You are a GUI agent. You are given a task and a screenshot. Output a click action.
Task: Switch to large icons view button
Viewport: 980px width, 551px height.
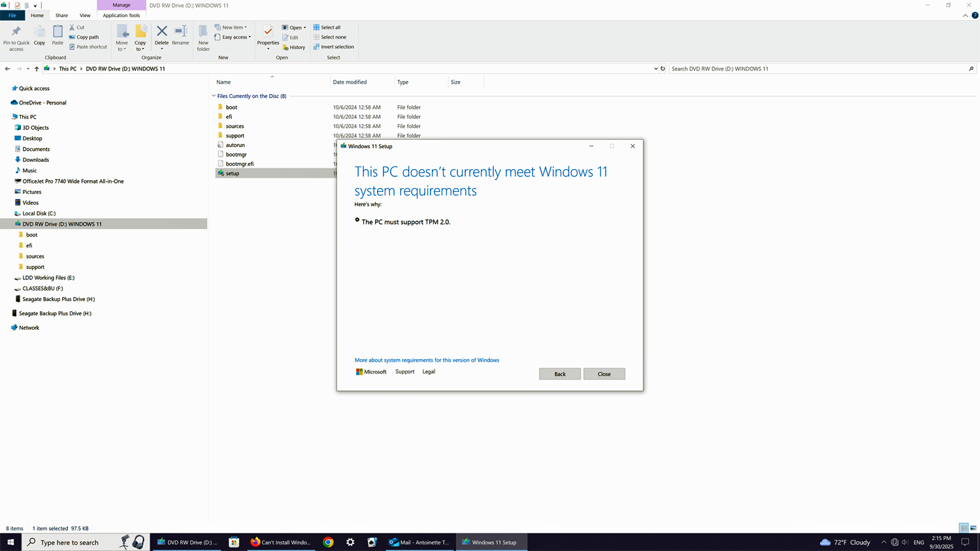tap(973, 528)
